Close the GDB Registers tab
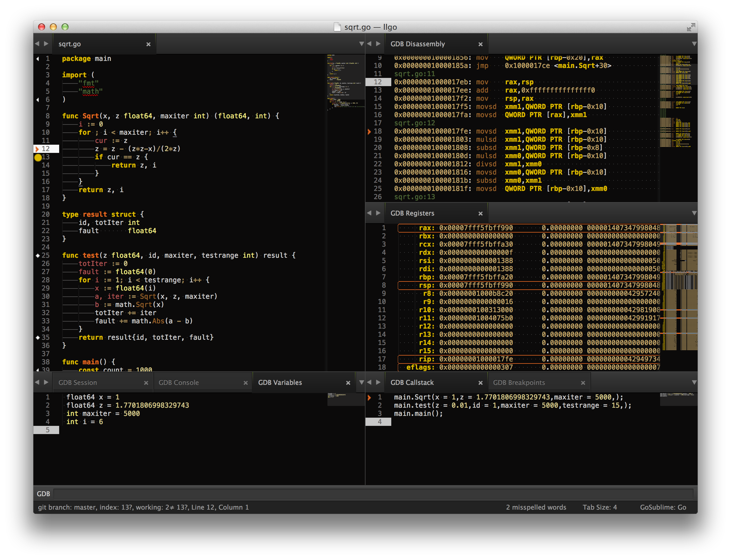 pyautogui.click(x=480, y=214)
